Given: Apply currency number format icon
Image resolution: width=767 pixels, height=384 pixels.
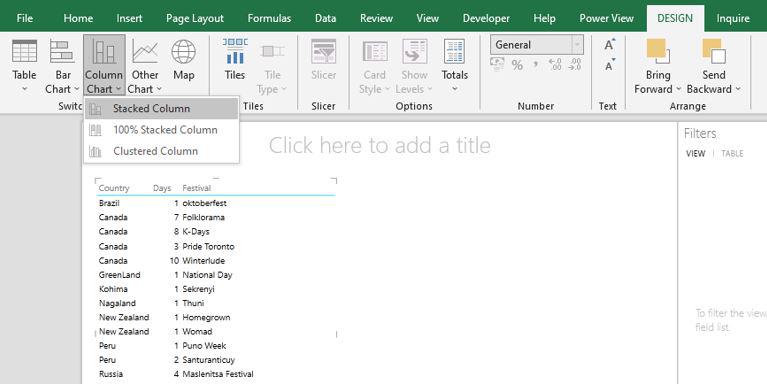Looking at the screenshot, I should tap(497, 65).
